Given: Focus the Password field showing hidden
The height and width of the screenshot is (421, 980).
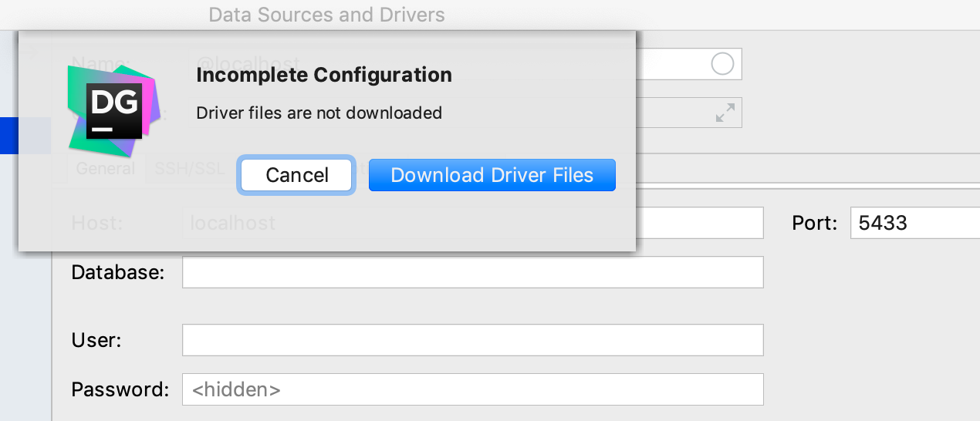Looking at the screenshot, I should coord(472,389).
